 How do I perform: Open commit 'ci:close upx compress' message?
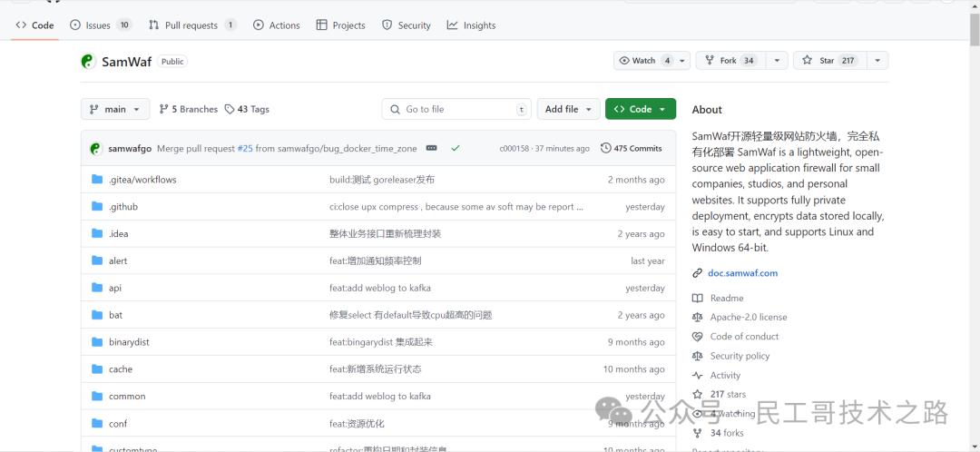456,207
